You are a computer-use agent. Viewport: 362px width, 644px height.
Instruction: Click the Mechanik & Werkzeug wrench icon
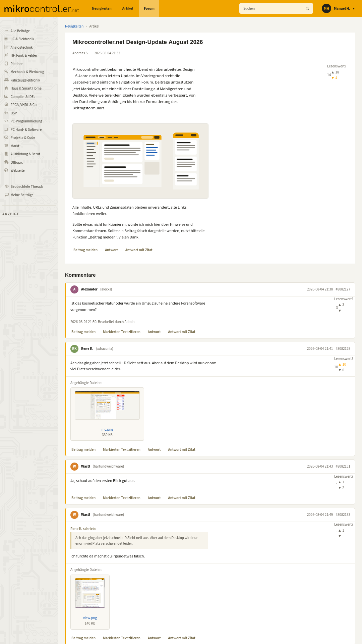(6, 72)
